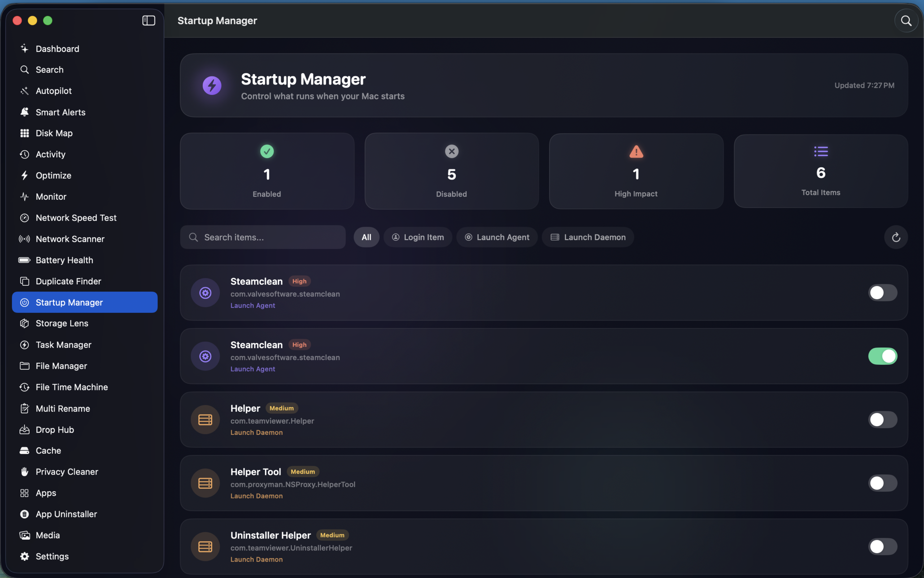Toggle the sidebar panel icon
The image size is (924, 578).
[x=149, y=21]
